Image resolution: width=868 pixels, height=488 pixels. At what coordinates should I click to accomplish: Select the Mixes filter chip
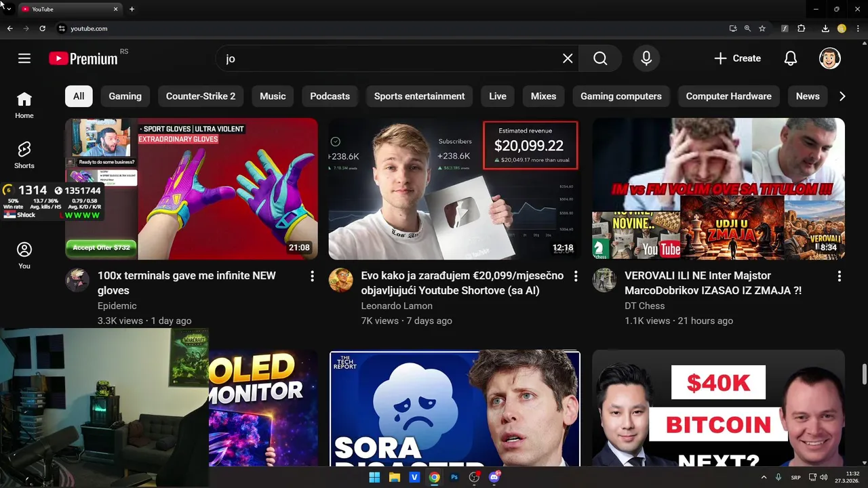(x=543, y=96)
